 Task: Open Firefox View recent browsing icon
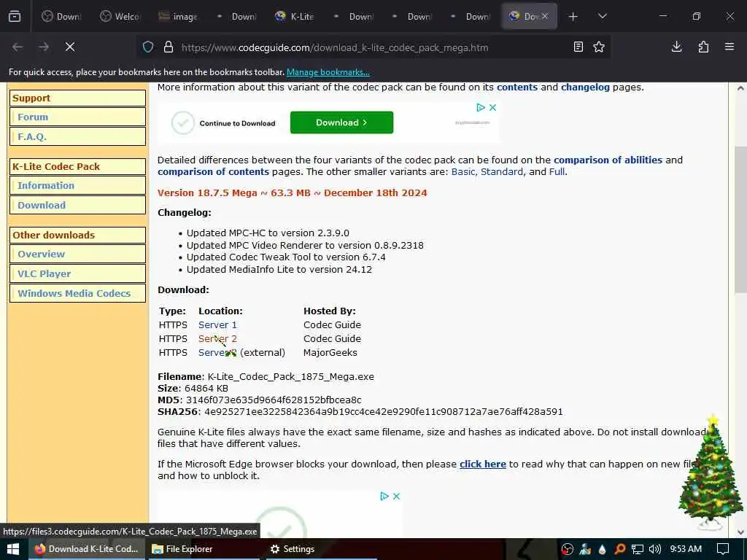[x=15, y=16]
